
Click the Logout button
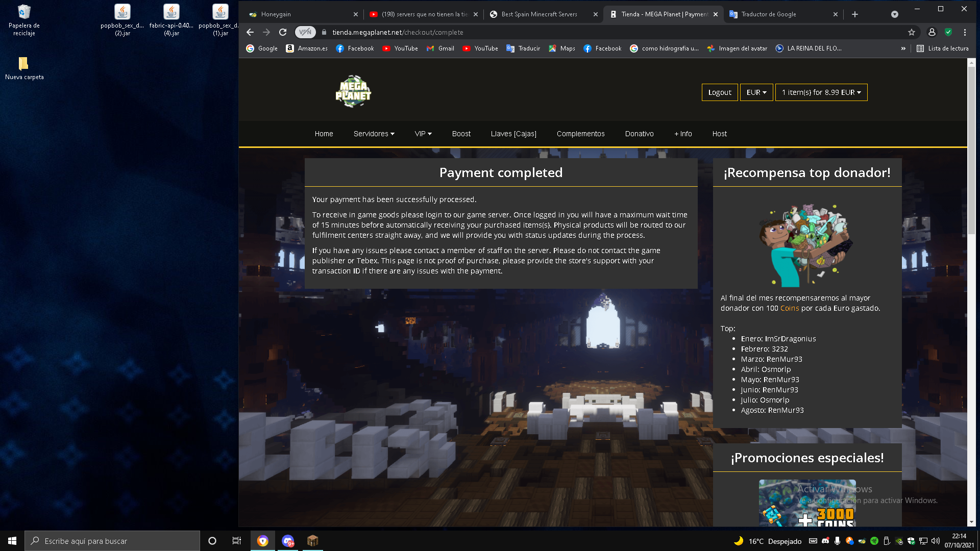(720, 92)
